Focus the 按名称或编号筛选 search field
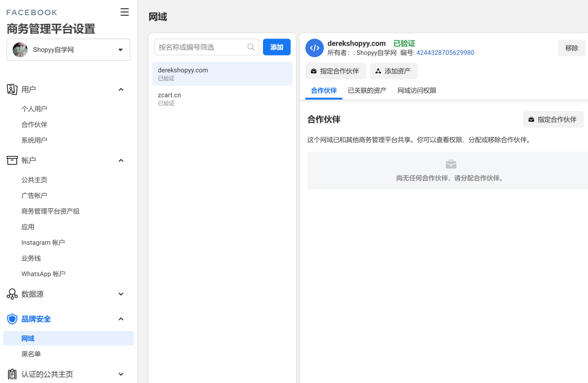 (x=207, y=47)
